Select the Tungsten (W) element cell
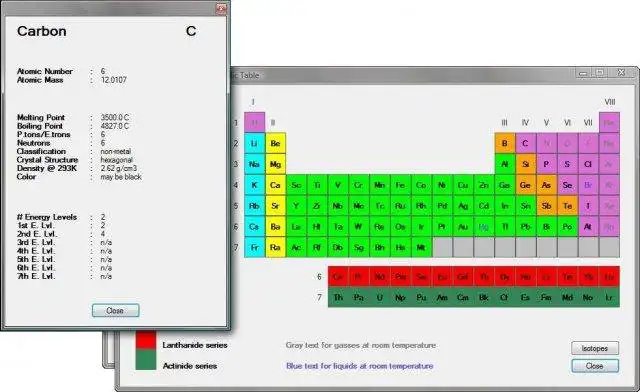The image size is (640, 392). (359, 227)
